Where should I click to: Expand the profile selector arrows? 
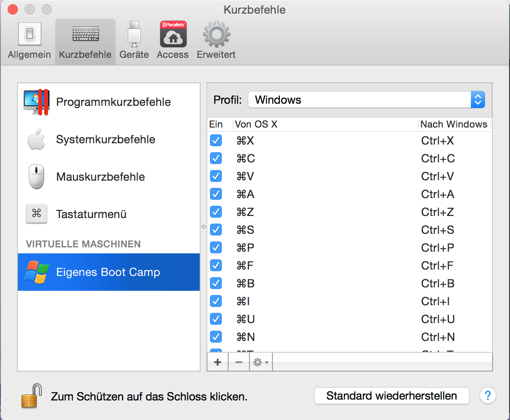pyautogui.click(x=477, y=99)
